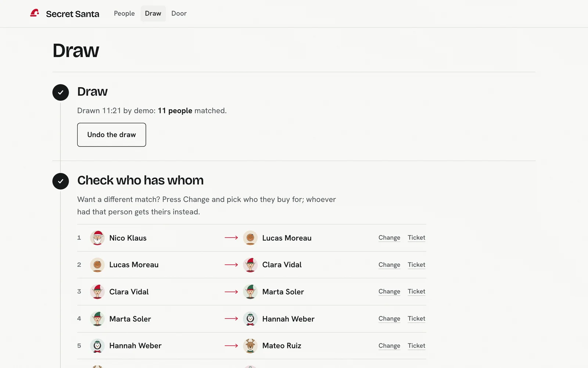Click checkmark icon beside Check who has whom
588x368 pixels.
[x=61, y=181]
